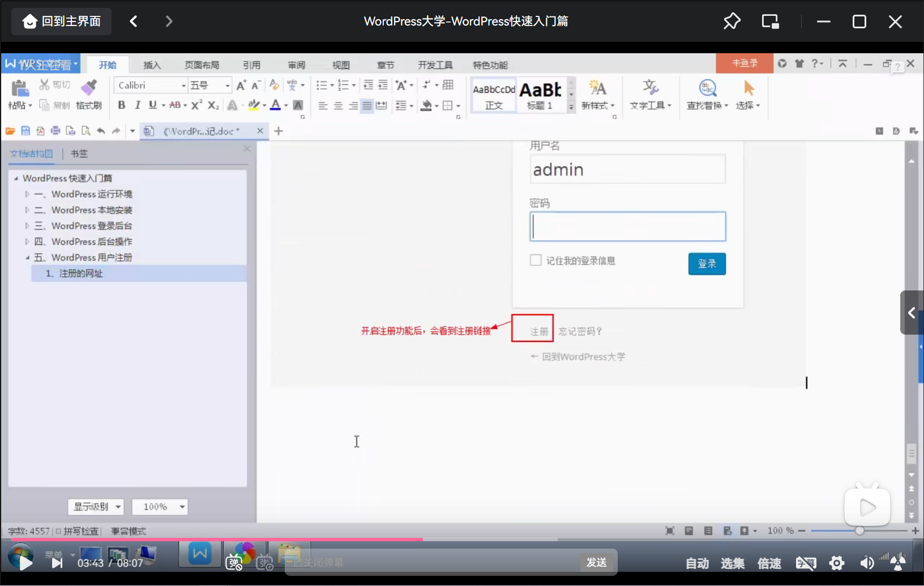Select the 正文 body style
This screenshot has width=924, height=586.
click(494, 95)
